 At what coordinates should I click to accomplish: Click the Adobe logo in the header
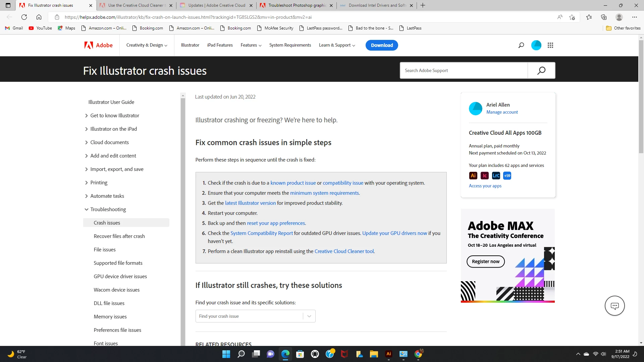[98, 45]
